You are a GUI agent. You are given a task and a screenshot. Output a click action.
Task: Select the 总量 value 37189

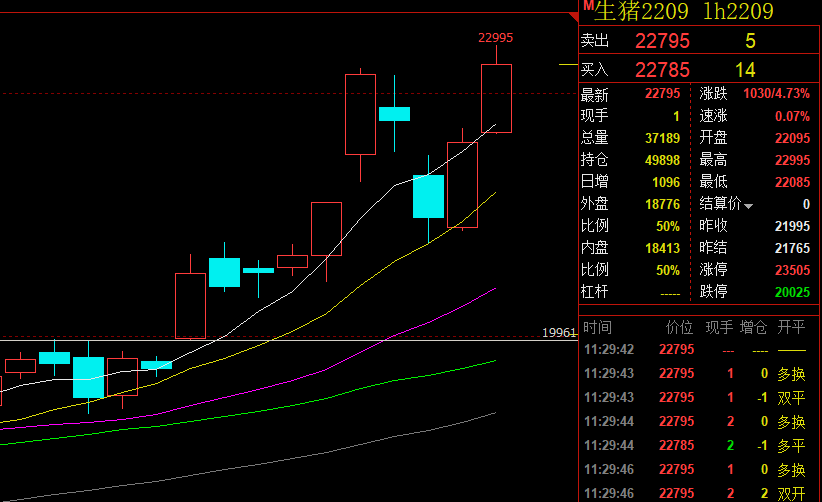coord(662,138)
